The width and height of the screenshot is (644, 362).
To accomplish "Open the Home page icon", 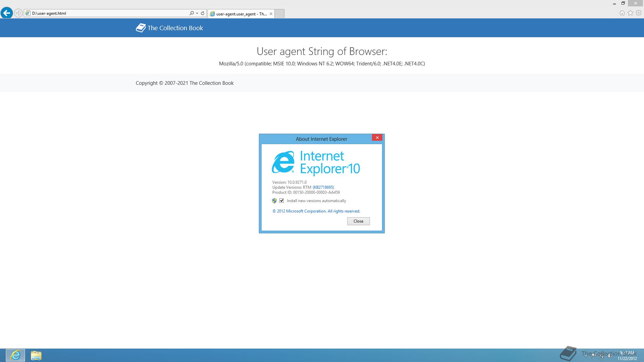I will click(622, 13).
